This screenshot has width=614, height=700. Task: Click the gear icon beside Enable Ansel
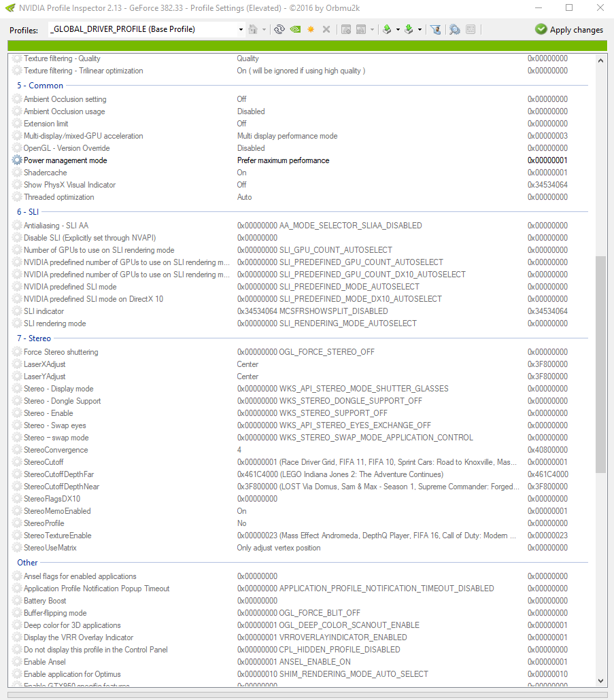click(x=17, y=662)
